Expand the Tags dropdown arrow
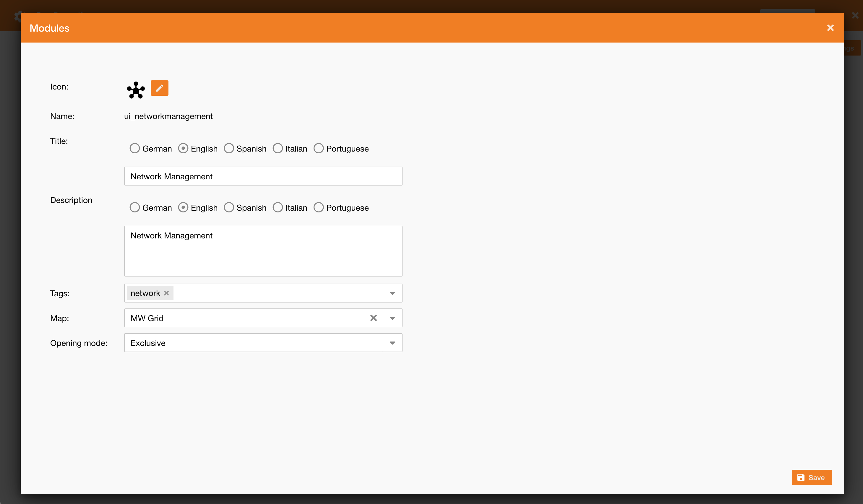The width and height of the screenshot is (863, 504). coord(392,293)
